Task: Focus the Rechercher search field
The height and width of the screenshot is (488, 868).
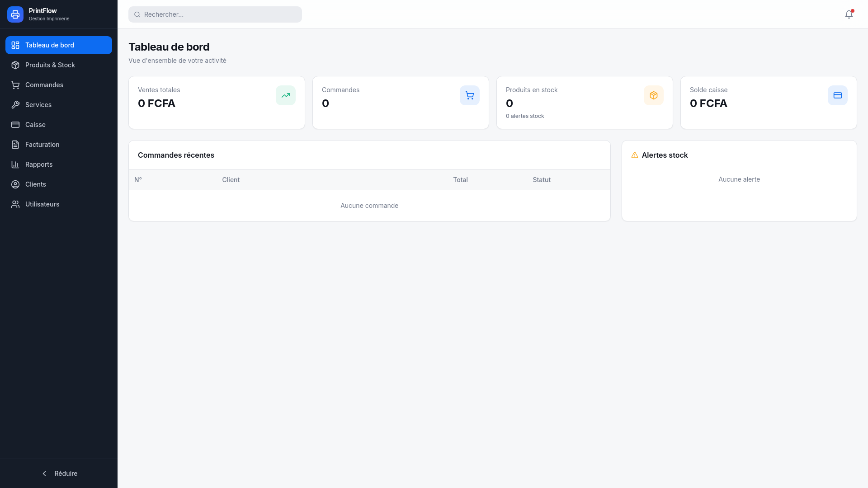Action: tap(215, 14)
